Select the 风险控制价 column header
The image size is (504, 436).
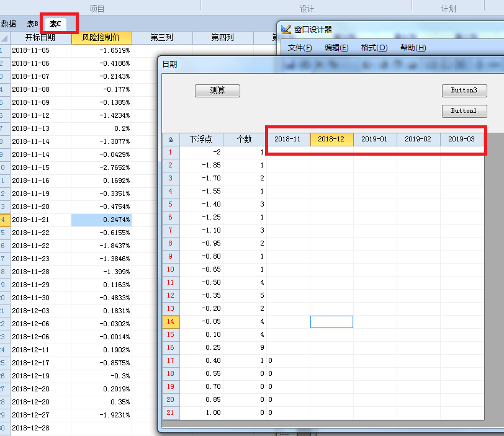pyautogui.click(x=102, y=38)
